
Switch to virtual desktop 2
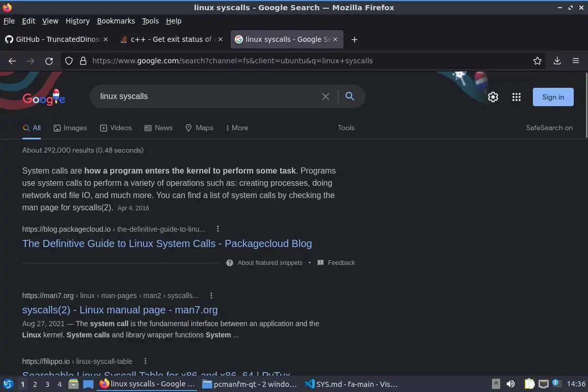pos(35,384)
